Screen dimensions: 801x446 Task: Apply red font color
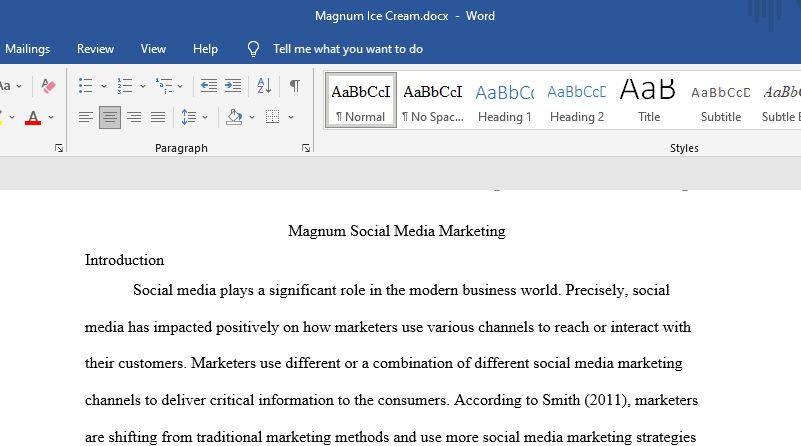[33, 118]
